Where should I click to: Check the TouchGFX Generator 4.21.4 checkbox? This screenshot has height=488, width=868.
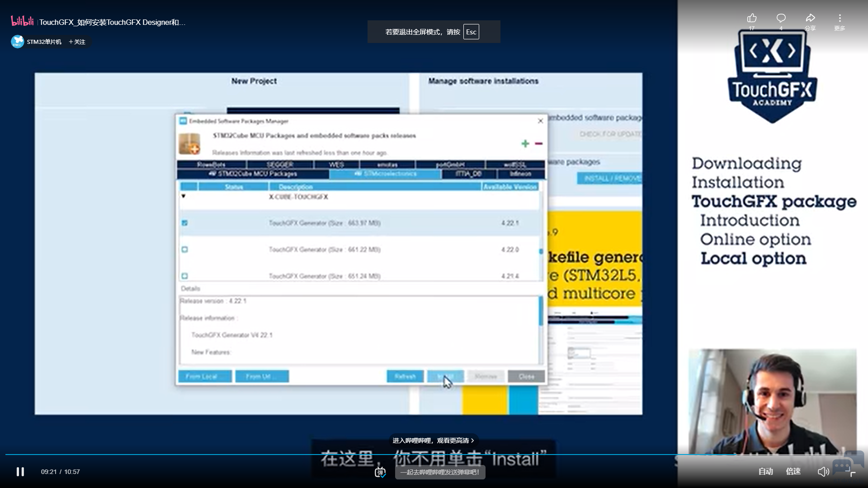click(x=184, y=276)
